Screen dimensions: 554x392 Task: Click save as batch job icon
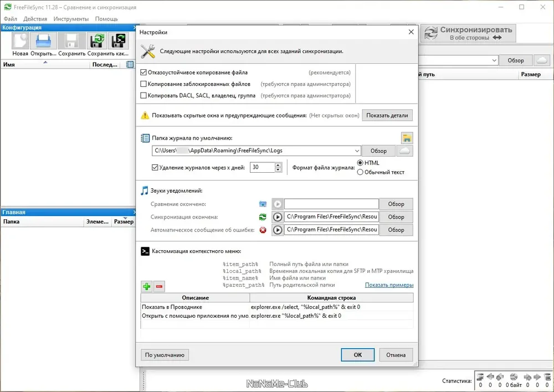(119, 40)
